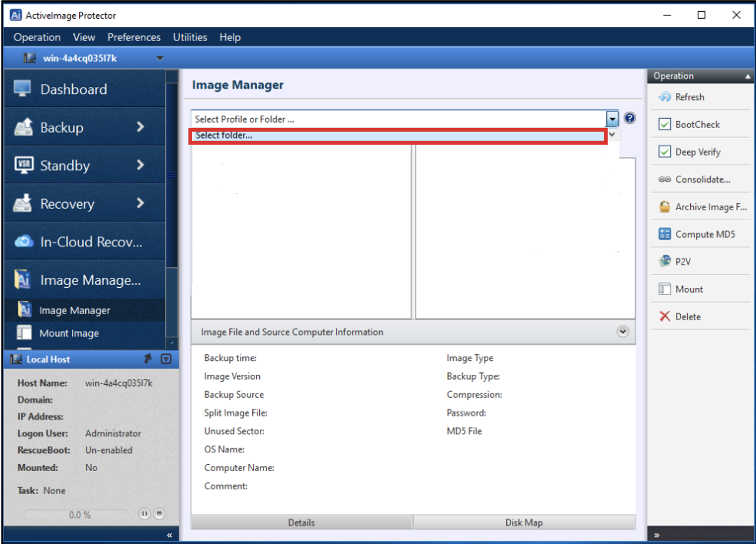
Task: Pin the Local Host panel
Action: click(148, 358)
